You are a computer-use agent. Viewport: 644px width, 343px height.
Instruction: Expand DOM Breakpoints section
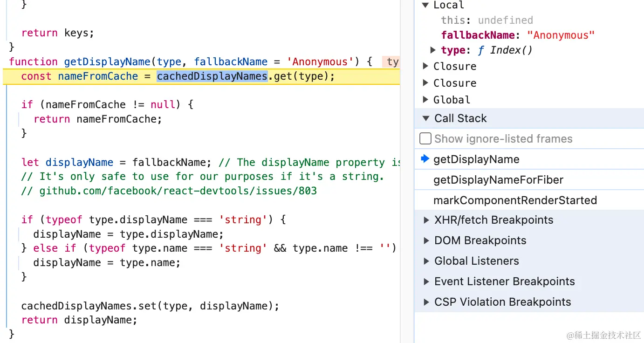coord(426,240)
